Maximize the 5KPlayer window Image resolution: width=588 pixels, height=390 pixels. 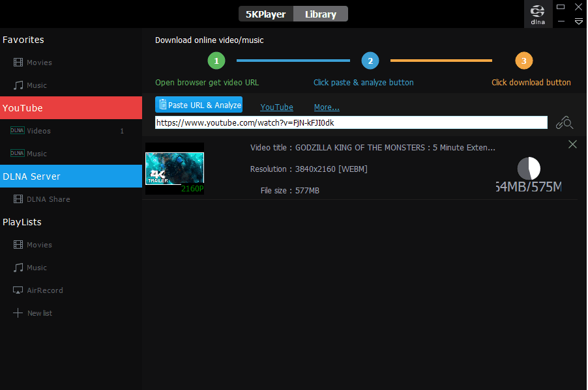pyautogui.click(x=561, y=7)
